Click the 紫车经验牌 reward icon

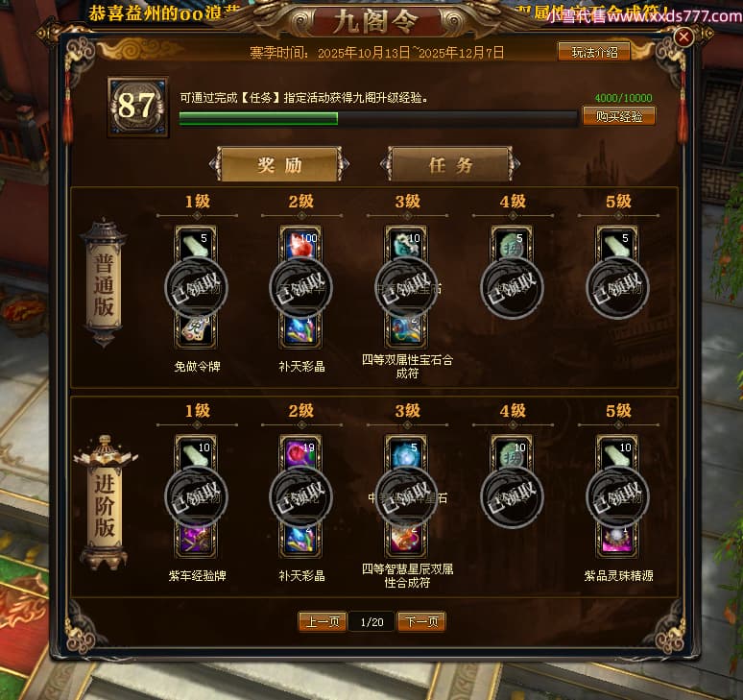(197, 540)
